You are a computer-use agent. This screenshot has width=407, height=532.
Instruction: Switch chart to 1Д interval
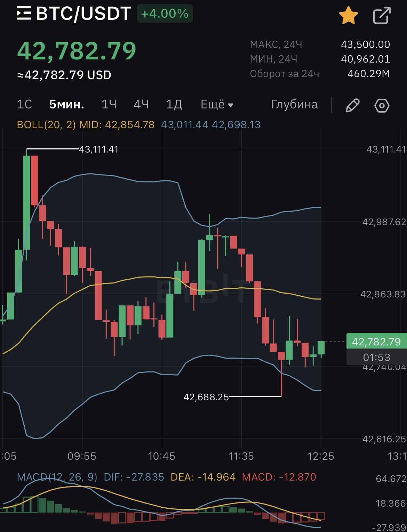coord(174,105)
